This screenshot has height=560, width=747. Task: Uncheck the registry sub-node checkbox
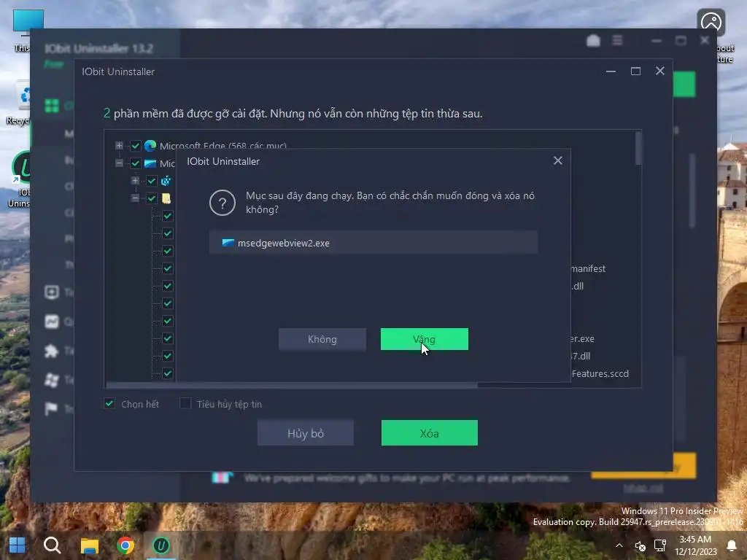click(152, 181)
